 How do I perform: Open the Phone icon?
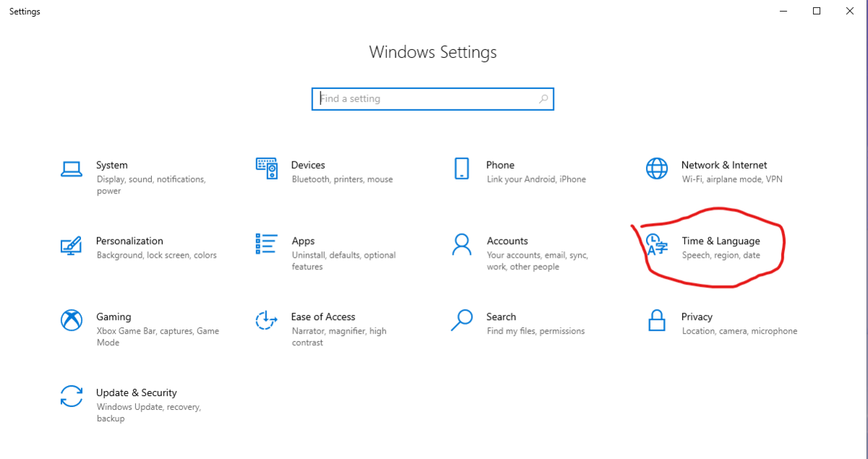pyautogui.click(x=461, y=169)
